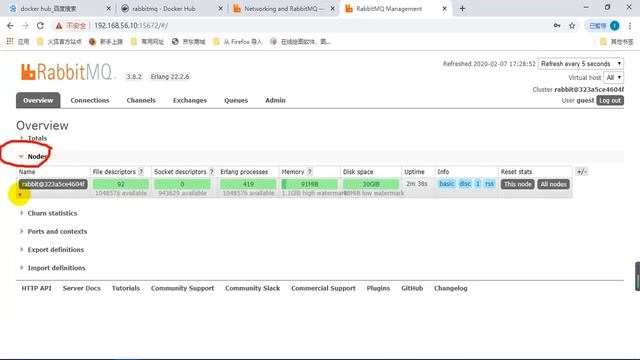Viewport: 640px width, 360px height.
Task: Click Socket descriptors help question mark
Action: pos(211,172)
